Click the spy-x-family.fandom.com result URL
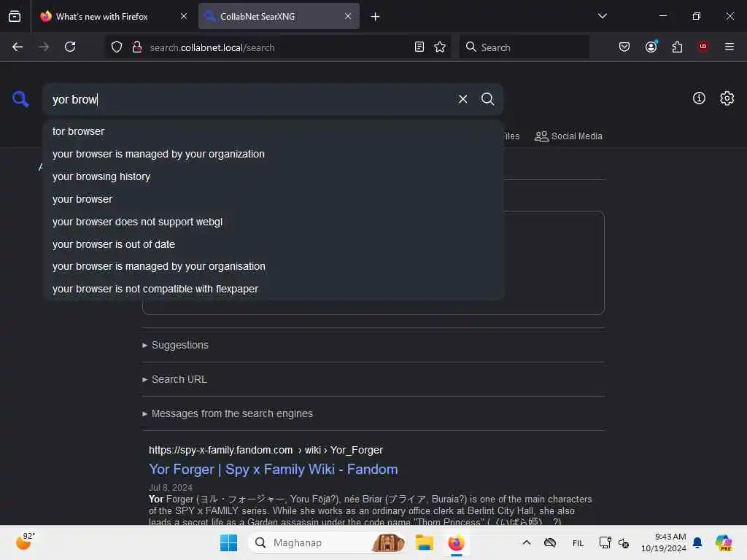 266,450
